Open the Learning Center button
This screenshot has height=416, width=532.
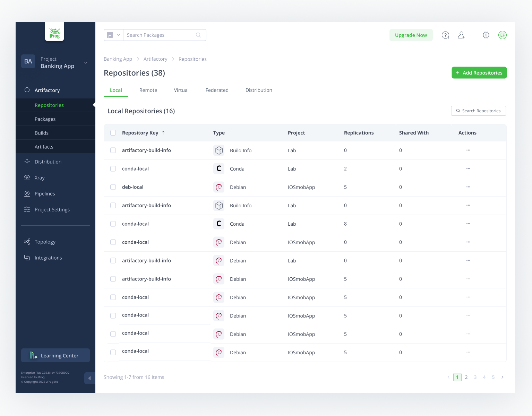pyautogui.click(x=55, y=355)
